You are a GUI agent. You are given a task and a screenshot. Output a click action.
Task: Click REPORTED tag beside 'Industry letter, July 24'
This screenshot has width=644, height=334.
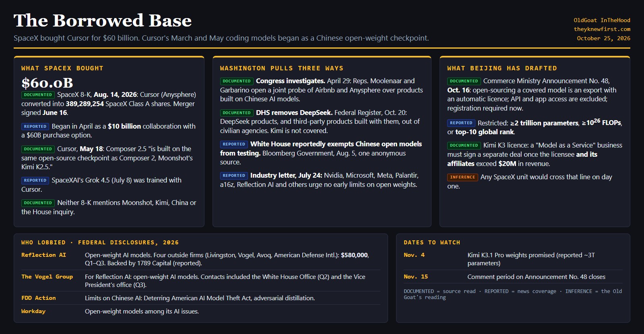tap(234, 176)
